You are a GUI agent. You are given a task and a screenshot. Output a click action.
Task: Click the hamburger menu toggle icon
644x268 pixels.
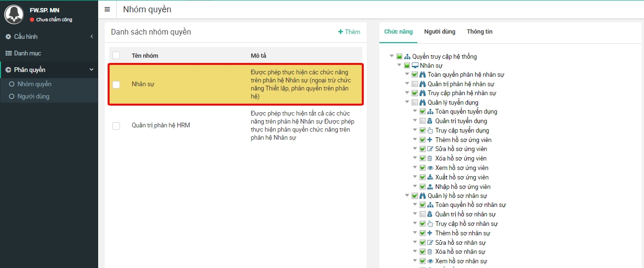coord(107,9)
